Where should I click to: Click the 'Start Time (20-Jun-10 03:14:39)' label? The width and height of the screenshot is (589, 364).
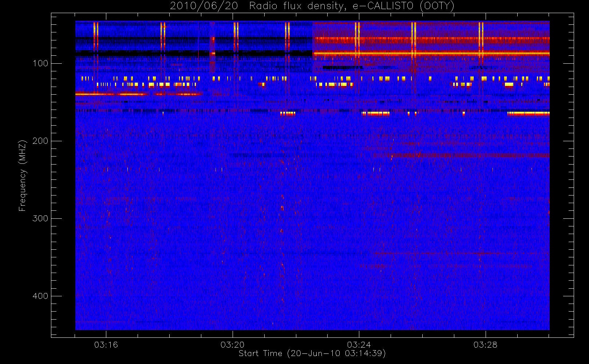pyautogui.click(x=312, y=353)
